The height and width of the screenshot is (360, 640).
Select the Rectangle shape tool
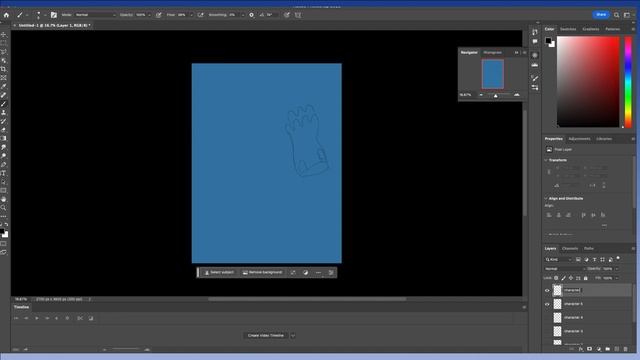point(4,191)
